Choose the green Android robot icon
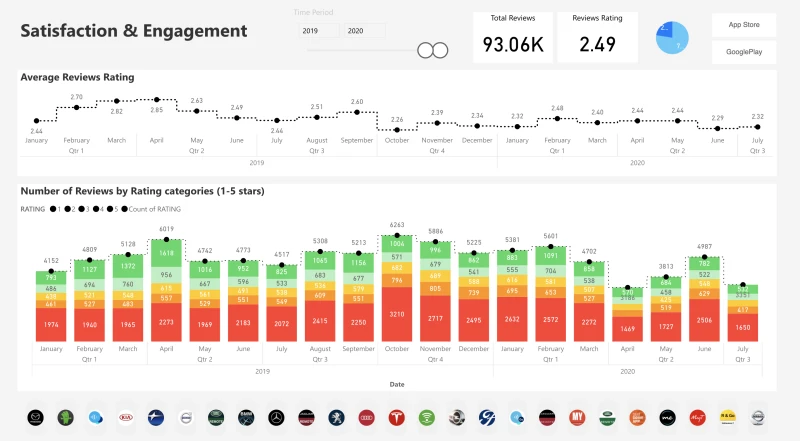 pos(66,417)
